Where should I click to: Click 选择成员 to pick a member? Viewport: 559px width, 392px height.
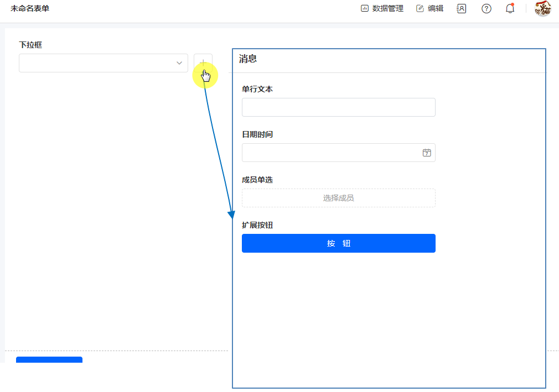338,198
